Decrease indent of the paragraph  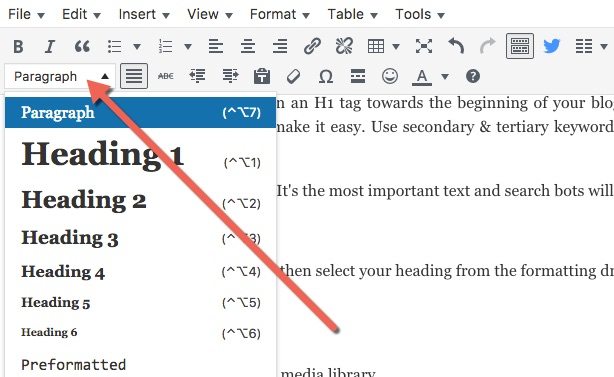click(x=197, y=76)
